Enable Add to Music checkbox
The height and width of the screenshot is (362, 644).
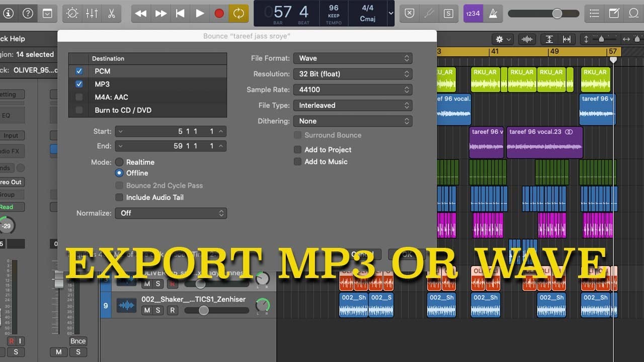298,162
